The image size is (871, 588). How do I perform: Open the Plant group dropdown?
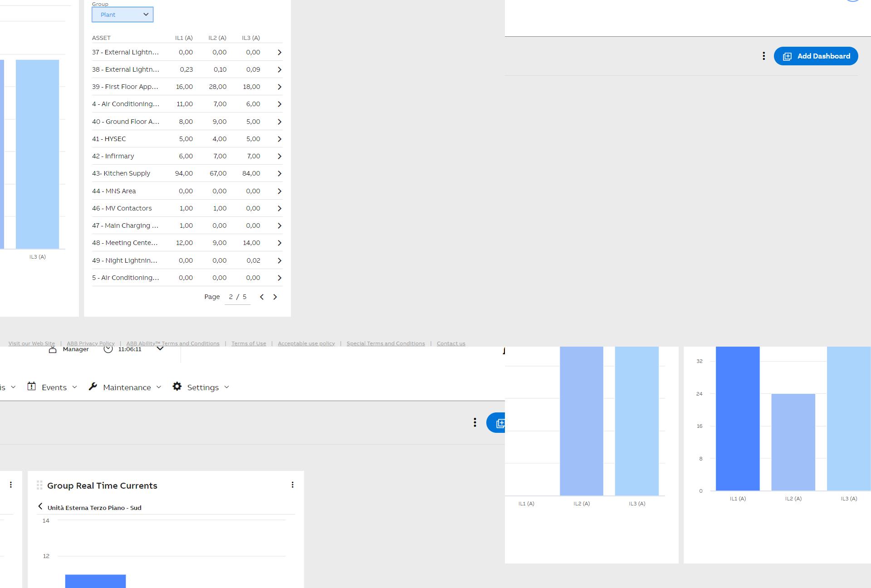coord(122,15)
